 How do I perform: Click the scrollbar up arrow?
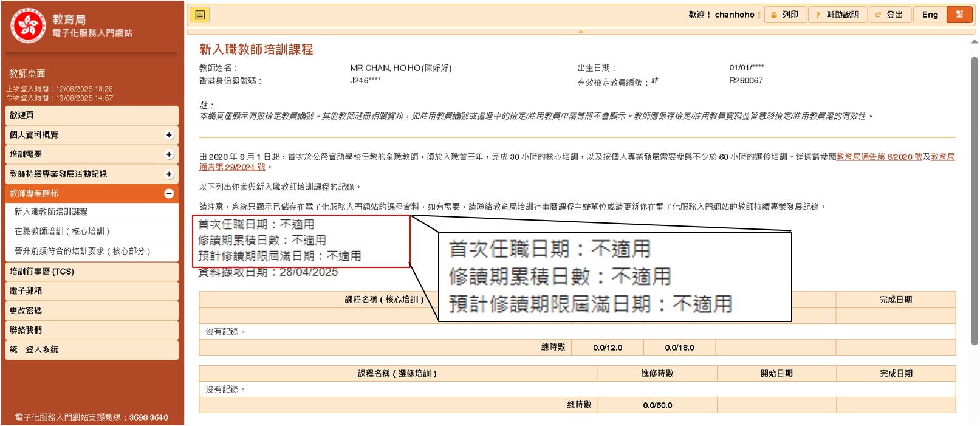(975, 42)
